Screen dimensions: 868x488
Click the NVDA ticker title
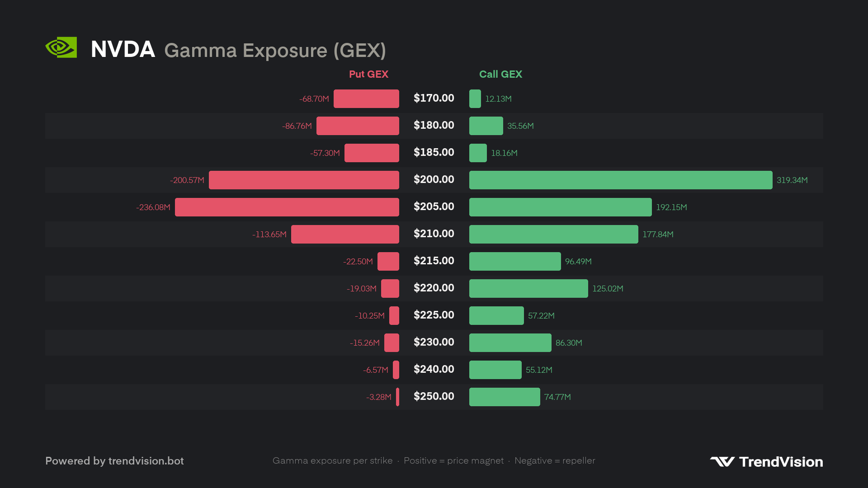click(123, 49)
